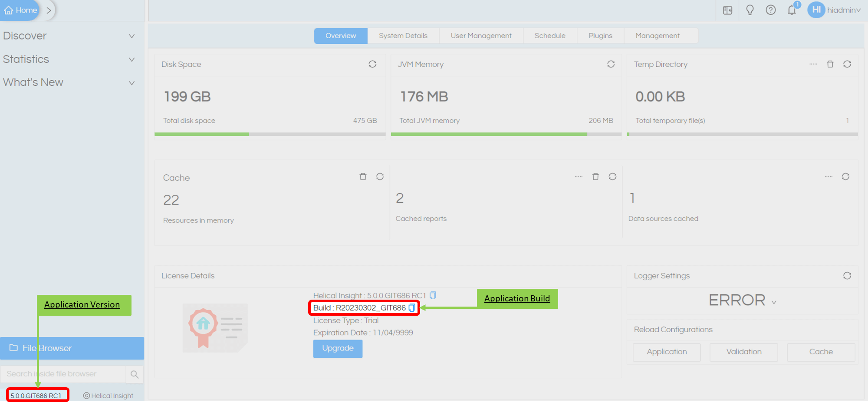Refresh the Disk Space card

pos(372,64)
